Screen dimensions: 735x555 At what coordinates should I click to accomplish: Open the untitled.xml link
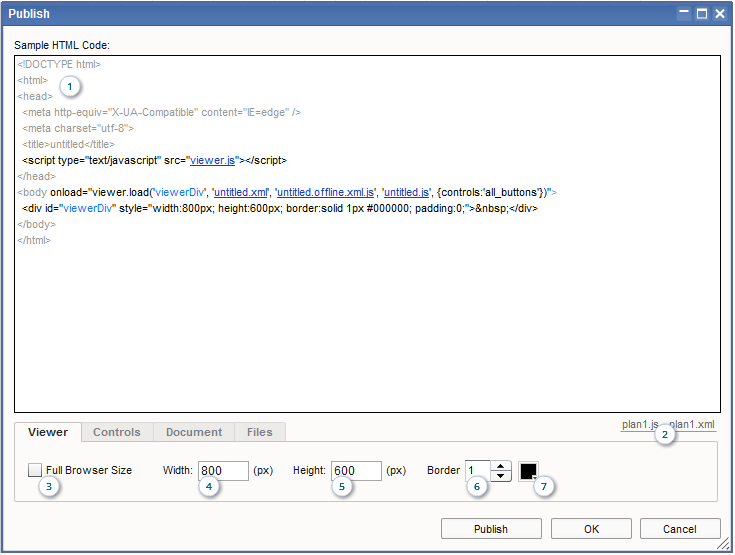click(240, 192)
